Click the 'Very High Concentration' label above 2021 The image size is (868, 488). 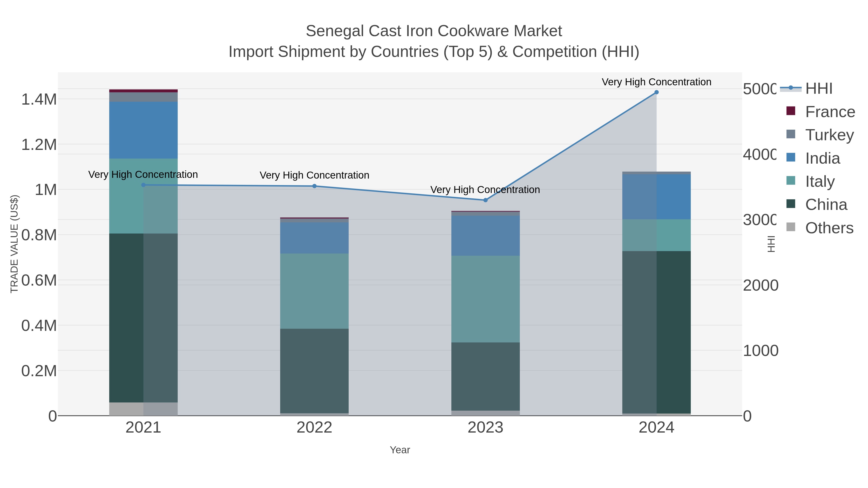pyautogui.click(x=143, y=174)
